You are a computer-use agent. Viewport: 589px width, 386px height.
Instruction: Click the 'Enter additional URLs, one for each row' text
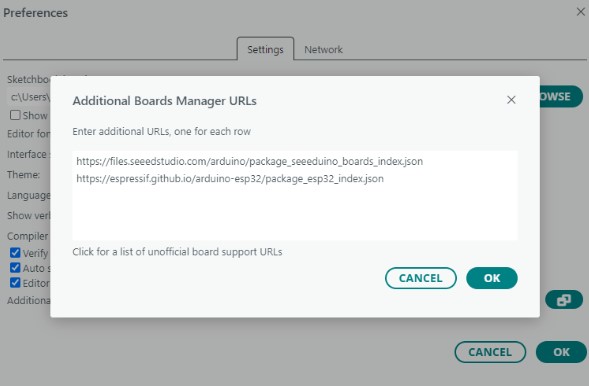pyautogui.click(x=162, y=132)
